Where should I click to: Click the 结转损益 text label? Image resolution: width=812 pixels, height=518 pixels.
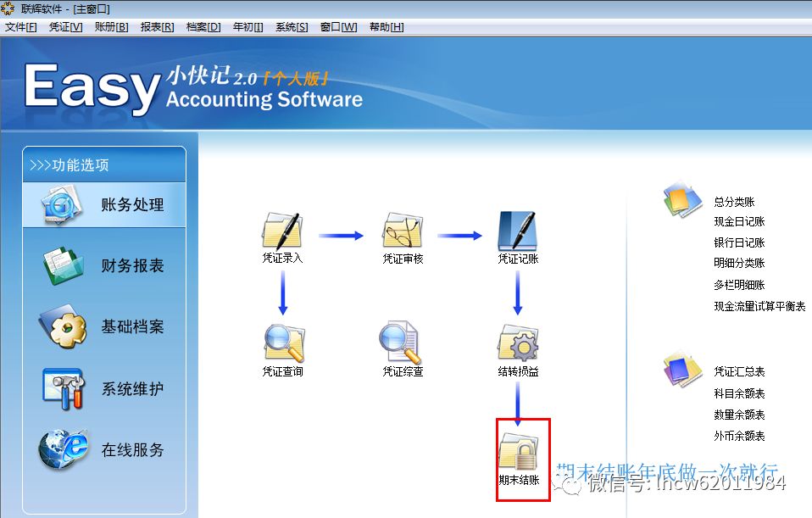[x=519, y=371]
